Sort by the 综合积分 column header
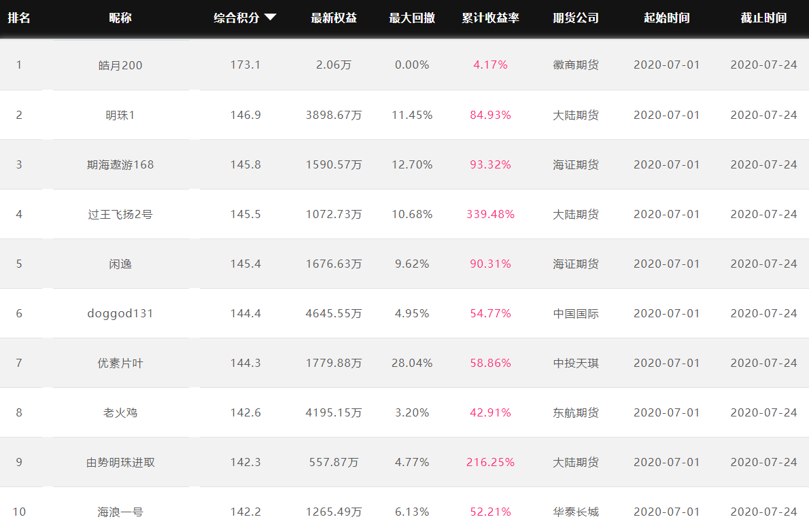The image size is (809, 532). tap(237, 18)
